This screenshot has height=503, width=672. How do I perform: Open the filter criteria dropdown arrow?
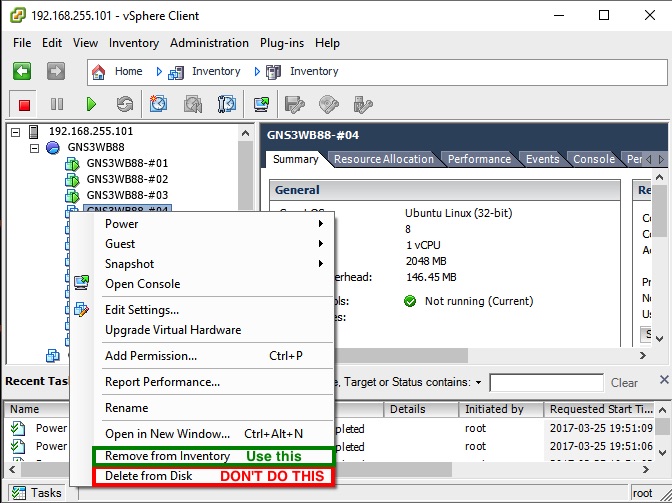click(478, 383)
